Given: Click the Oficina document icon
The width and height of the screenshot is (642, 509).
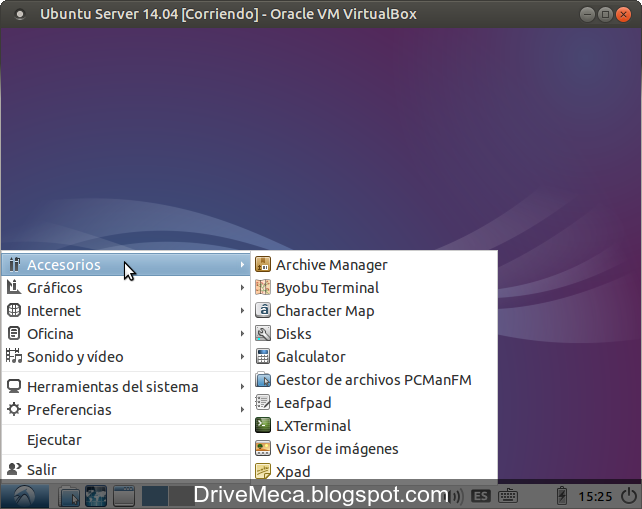Looking at the screenshot, I should (x=14, y=333).
